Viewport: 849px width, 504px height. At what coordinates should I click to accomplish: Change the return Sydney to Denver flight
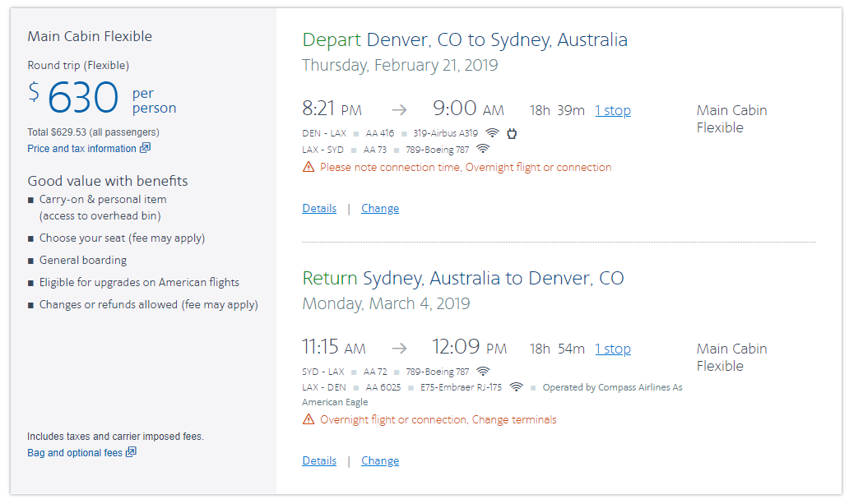380,460
